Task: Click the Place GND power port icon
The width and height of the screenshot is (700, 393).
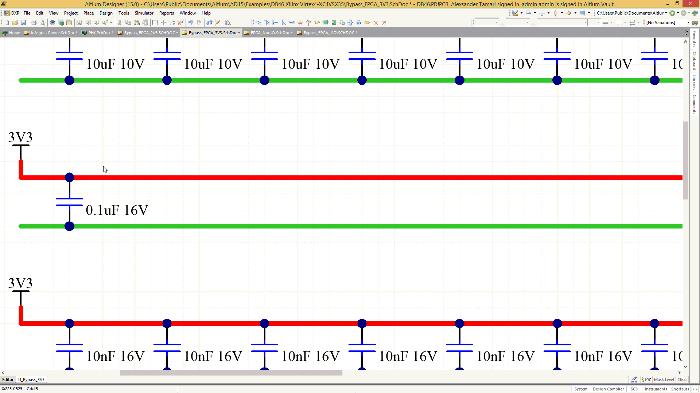Action: [300, 22]
